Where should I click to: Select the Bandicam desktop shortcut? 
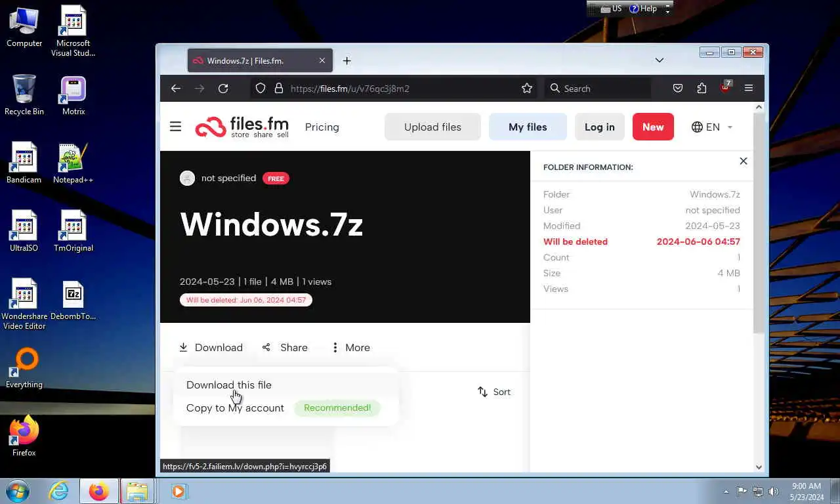point(24,163)
